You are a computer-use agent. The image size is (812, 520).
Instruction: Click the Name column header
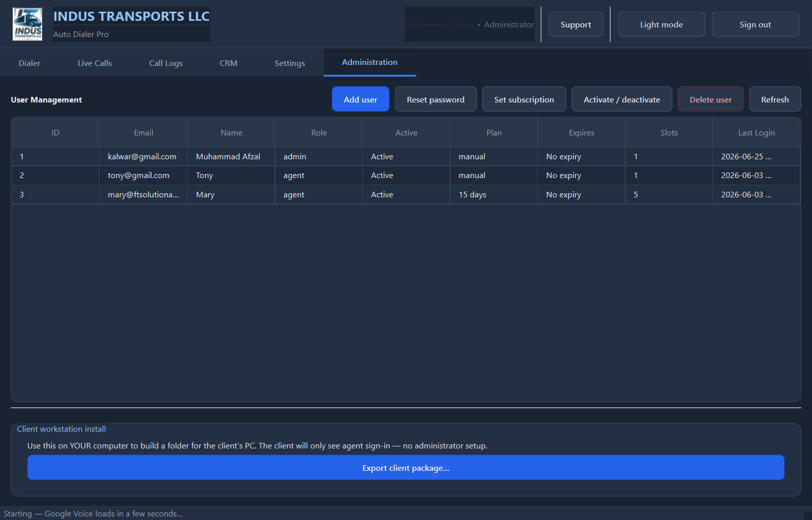231,132
